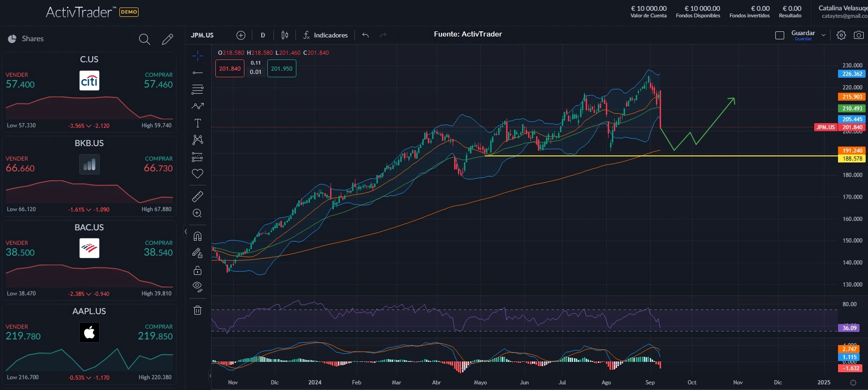Click the search icon in Shares panel

point(144,39)
